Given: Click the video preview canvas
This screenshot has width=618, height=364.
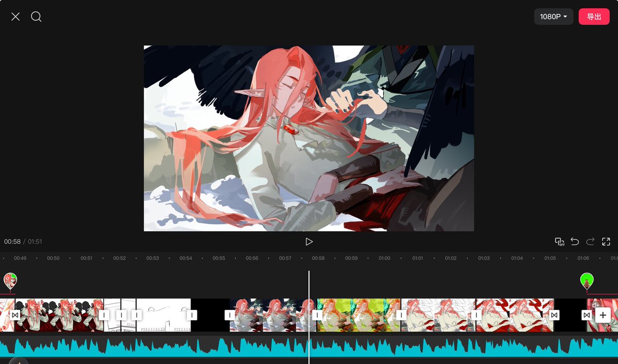Looking at the screenshot, I should click(x=308, y=138).
